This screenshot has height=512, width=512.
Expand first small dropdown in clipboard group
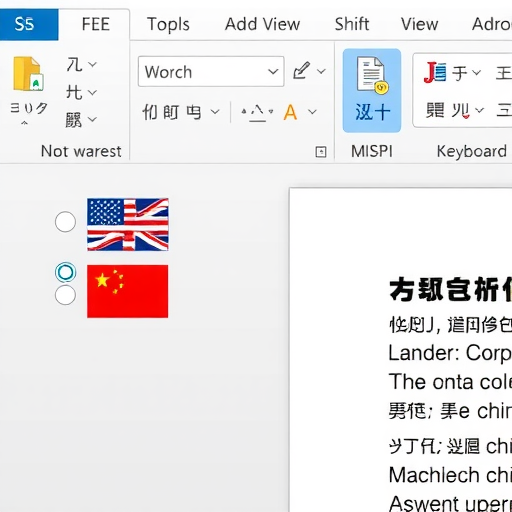pos(92,64)
